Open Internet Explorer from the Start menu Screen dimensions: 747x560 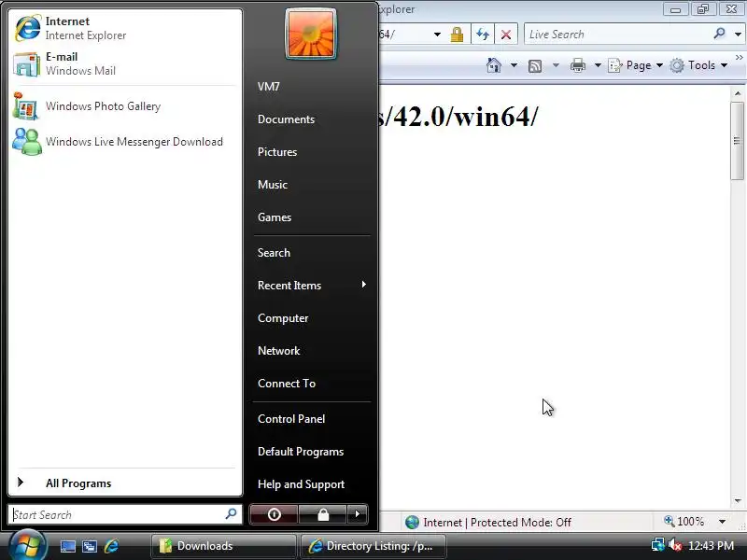[x=125, y=28]
